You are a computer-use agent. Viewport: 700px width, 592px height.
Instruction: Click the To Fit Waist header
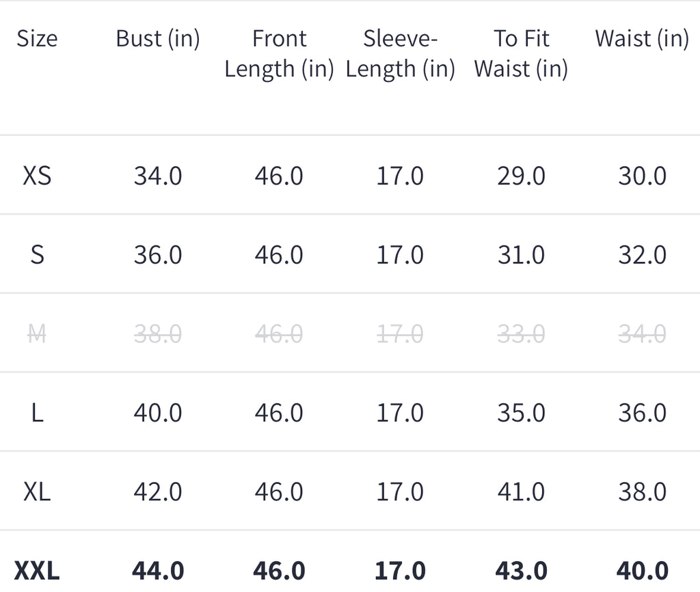[x=521, y=53]
